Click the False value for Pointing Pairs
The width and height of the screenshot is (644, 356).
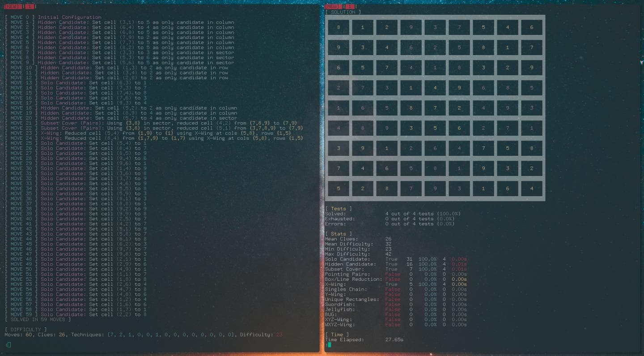click(x=393, y=274)
